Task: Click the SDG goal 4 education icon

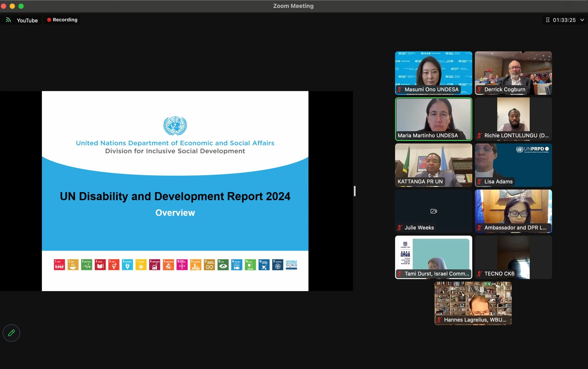Action: pos(100,265)
